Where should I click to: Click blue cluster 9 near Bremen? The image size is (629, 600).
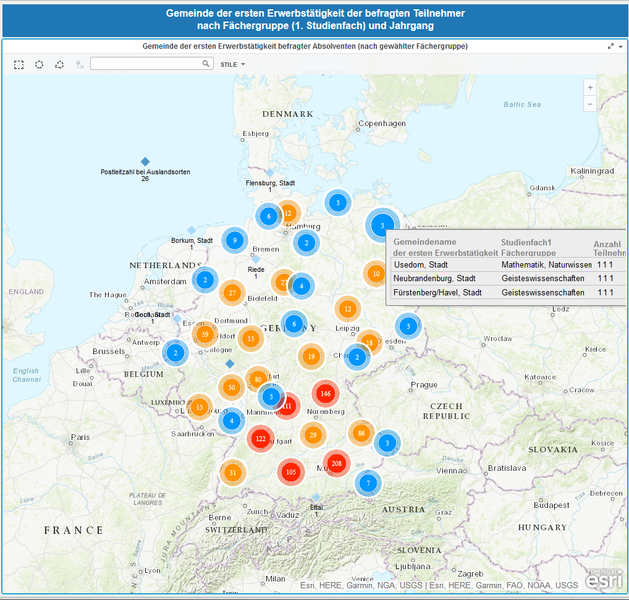(234, 240)
